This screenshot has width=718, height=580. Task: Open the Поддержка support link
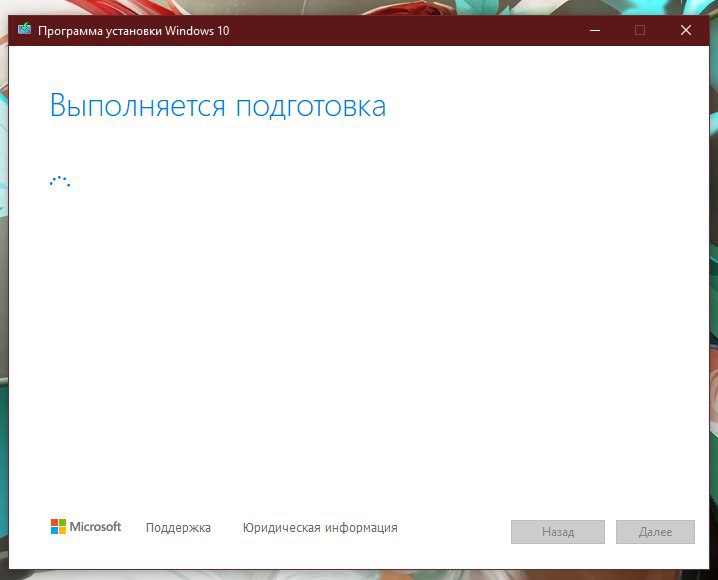[x=178, y=528]
